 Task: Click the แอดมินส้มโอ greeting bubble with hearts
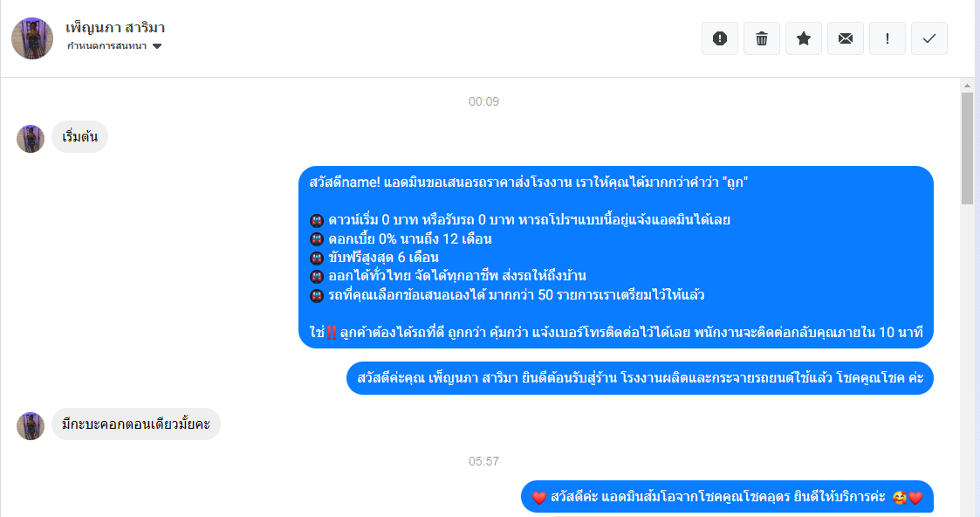click(727, 497)
